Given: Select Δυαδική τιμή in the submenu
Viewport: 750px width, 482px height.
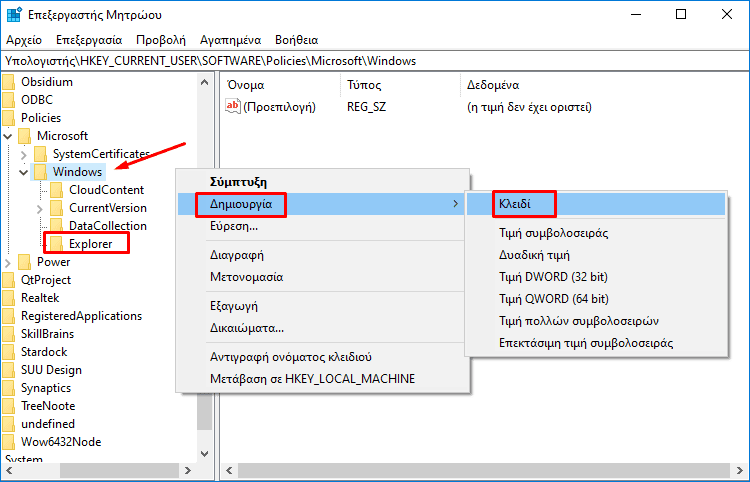Looking at the screenshot, I should coord(596,255).
